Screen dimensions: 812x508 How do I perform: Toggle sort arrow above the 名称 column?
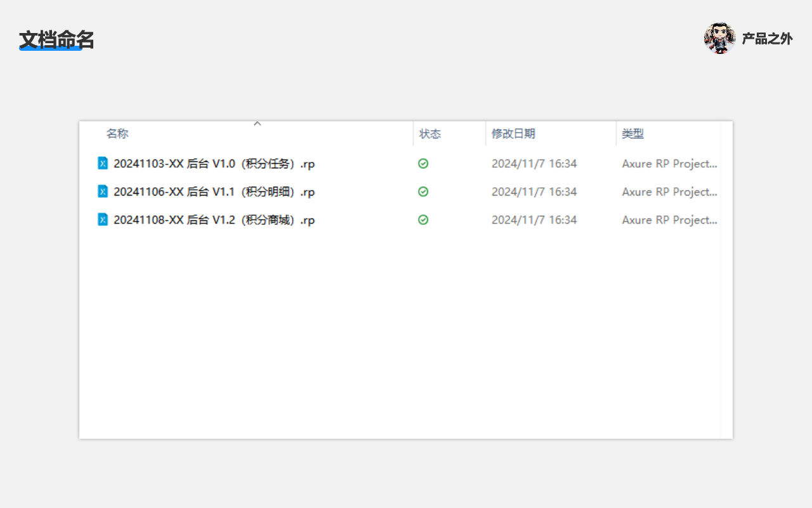click(x=258, y=123)
